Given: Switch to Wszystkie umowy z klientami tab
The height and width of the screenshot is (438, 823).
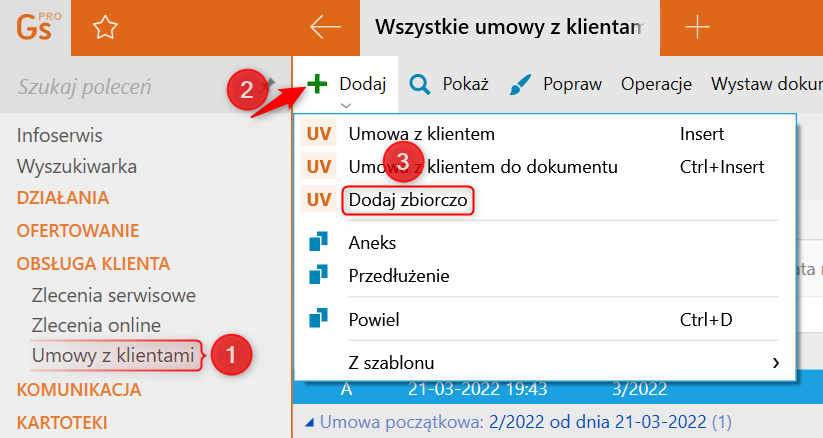Looking at the screenshot, I should (x=508, y=28).
